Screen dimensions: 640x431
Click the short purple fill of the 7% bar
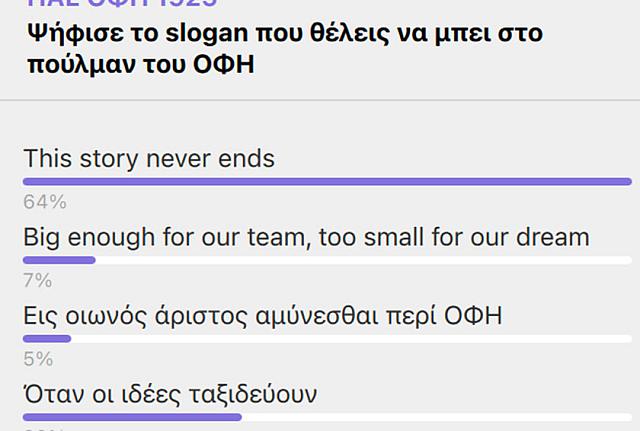pos(59,260)
